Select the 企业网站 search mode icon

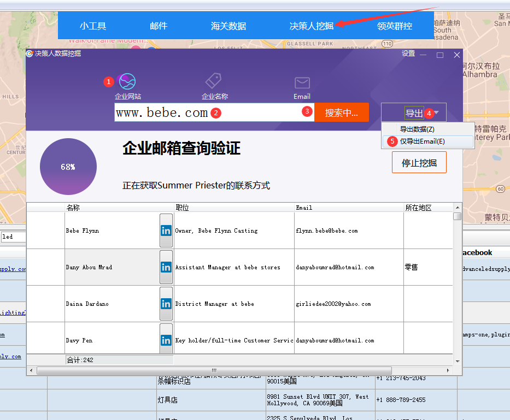coord(127,81)
